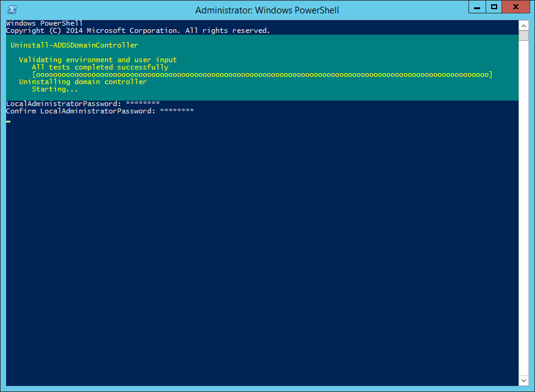Maximize the PowerShell window
The height and width of the screenshot is (392, 535).
point(494,7)
